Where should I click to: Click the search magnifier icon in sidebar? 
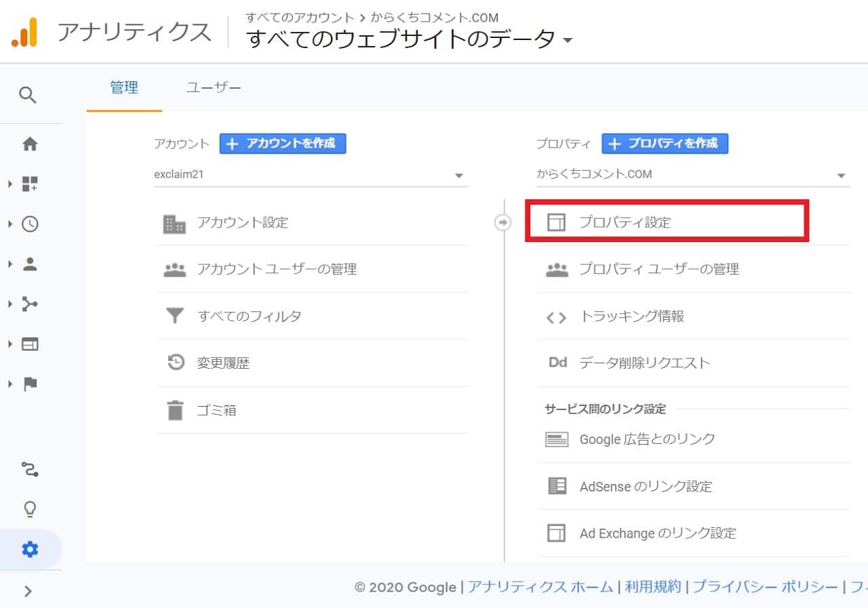click(x=28, y=94)
